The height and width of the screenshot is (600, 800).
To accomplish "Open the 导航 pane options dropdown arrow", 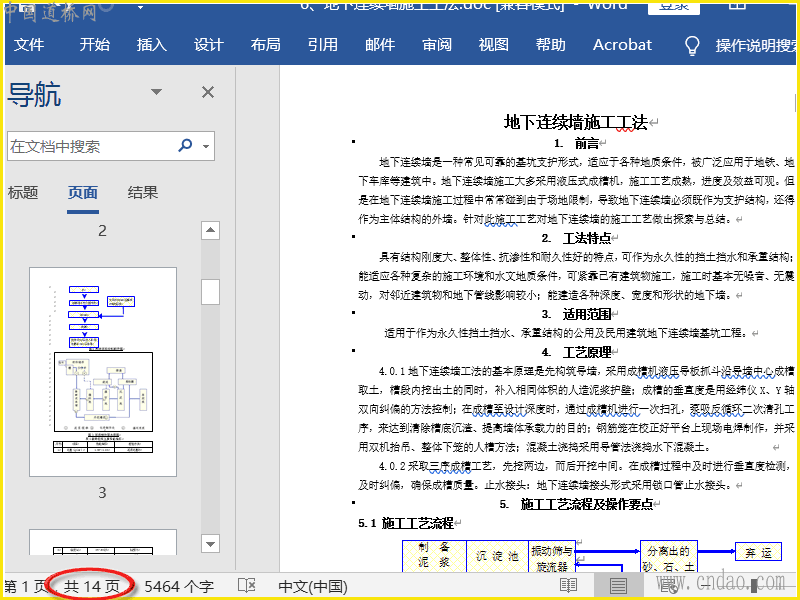I will click(156, 92).
